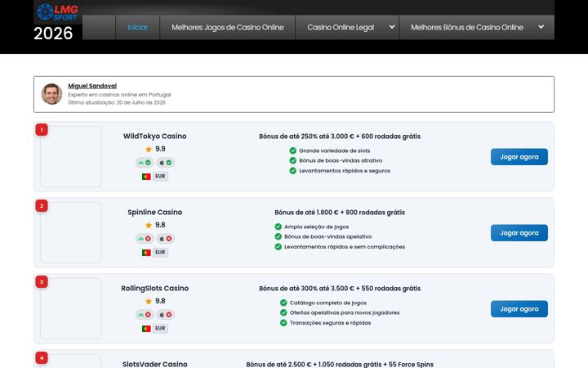This screenshot has width=588, height=368.
Task: Click Jogar agora for Spinline Casino
Action: coord(519,233)
